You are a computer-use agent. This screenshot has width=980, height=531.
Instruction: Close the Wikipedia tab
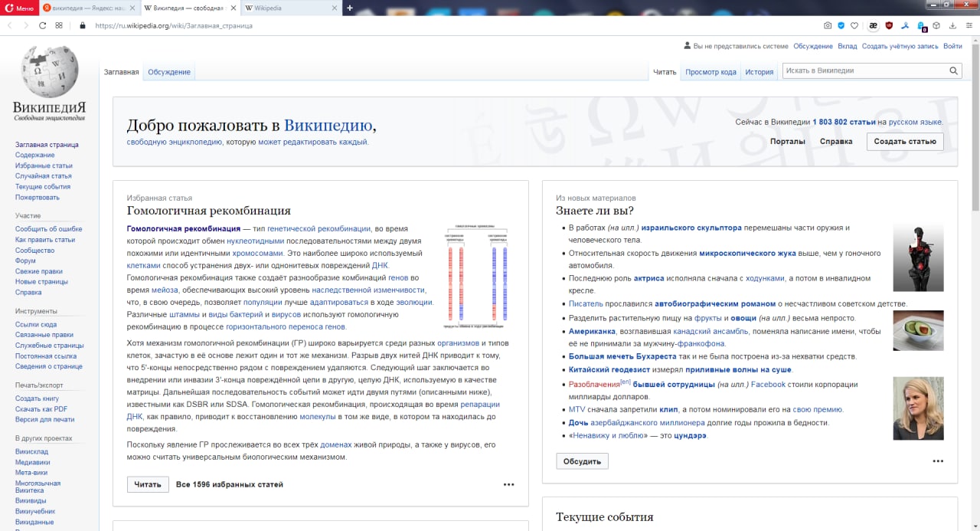click(335, 8)
